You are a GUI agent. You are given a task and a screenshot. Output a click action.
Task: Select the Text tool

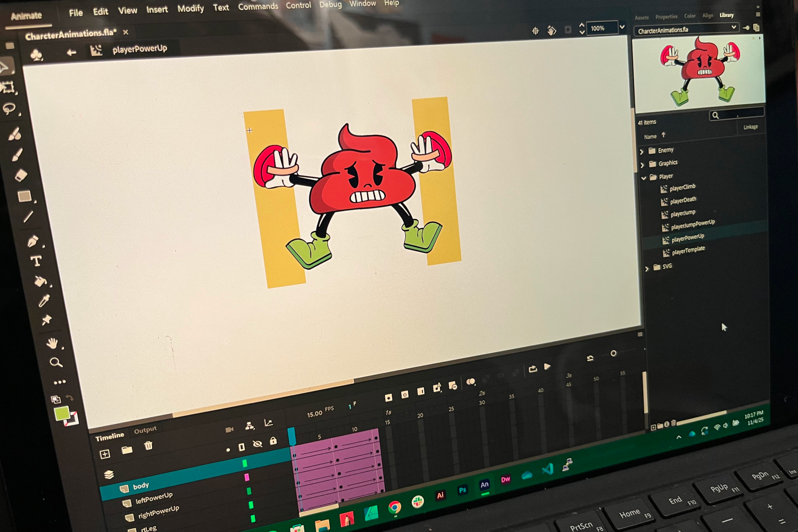(x=36, y=261)
